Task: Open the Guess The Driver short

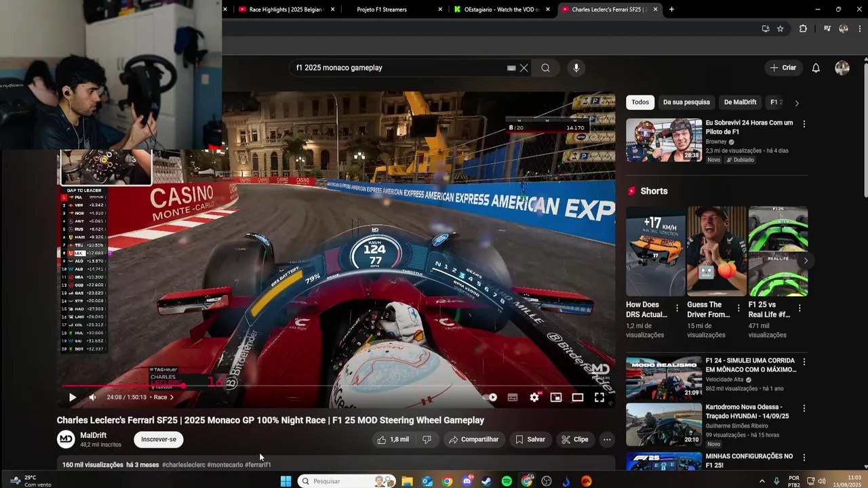Action: point(717,251)
